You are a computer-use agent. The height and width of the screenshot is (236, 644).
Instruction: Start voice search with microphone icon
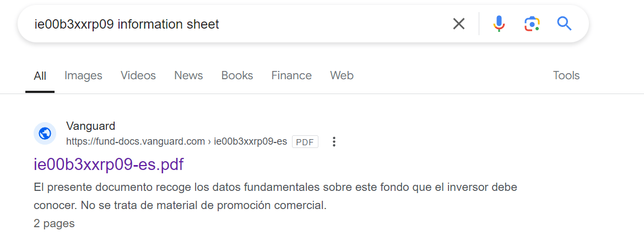click(x=499, y=24)
